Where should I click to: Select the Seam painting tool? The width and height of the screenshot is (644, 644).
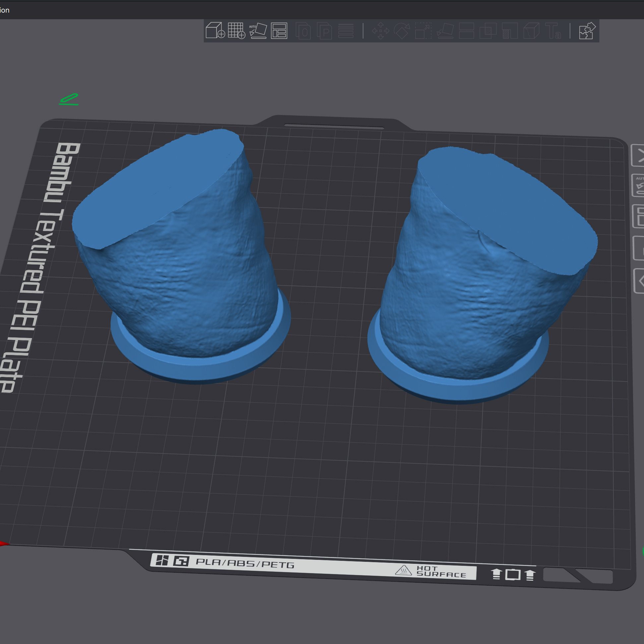tap(531, 31)
